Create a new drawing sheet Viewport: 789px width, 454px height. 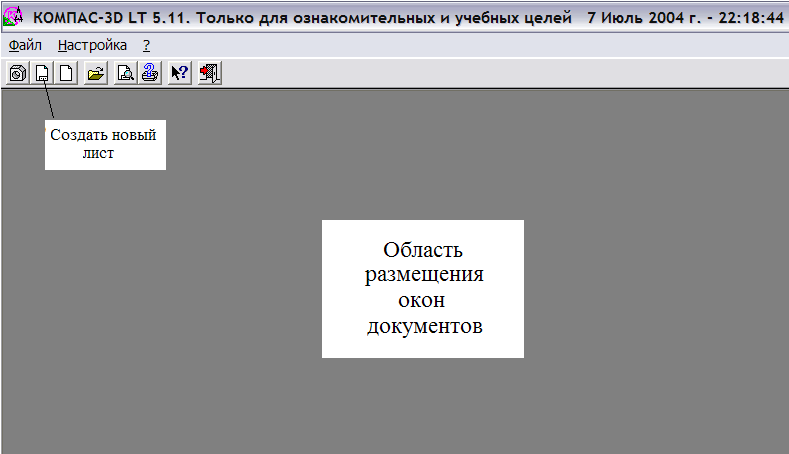42,73
